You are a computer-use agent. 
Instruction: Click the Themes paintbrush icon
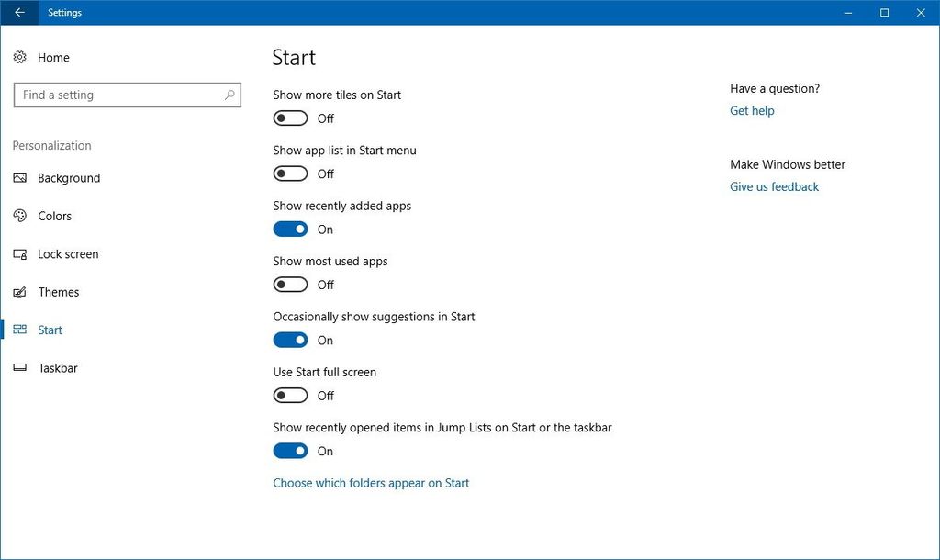20,292
